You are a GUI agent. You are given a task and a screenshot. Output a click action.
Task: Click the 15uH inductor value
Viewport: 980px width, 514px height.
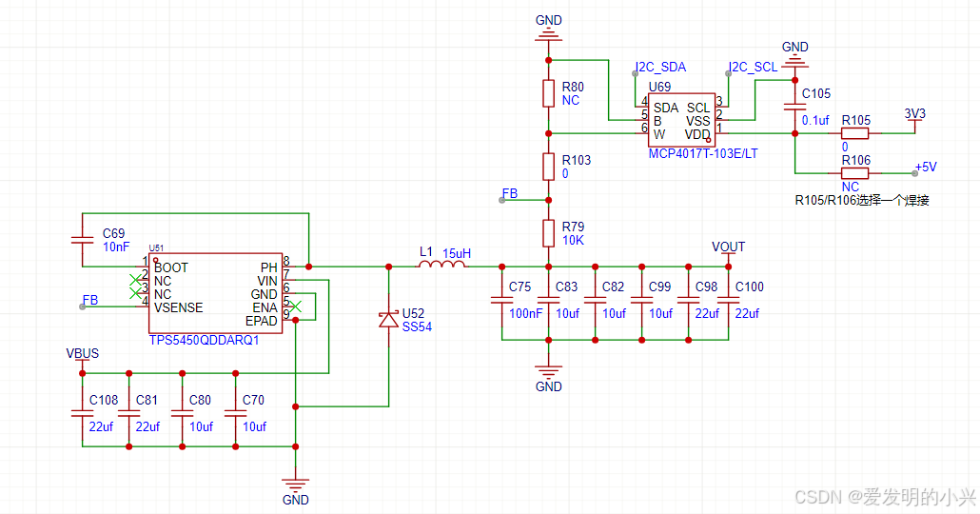click(x=457, y=253)
